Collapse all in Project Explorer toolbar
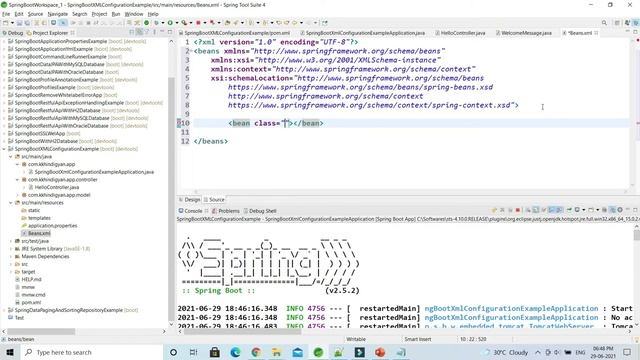Image resolution: width=640 pixels, height=360 pixels. pyautogui.click(x=131, y=32)
